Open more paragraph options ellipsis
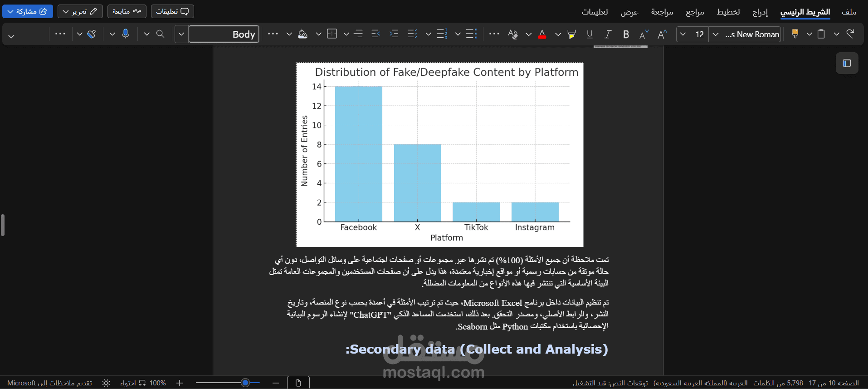868x389 pixels. 273,34
